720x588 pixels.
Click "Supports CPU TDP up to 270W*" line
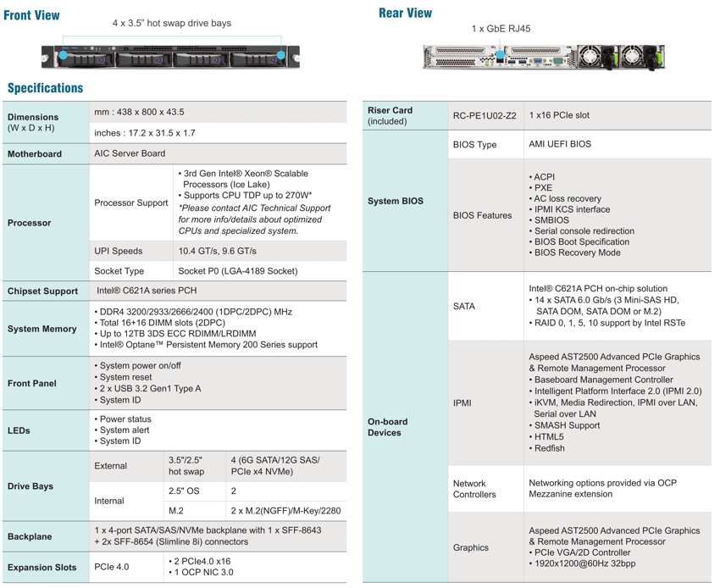245,195
